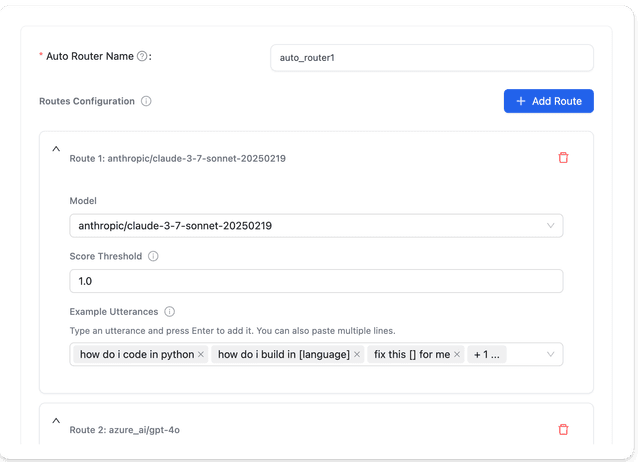Collapse the Route 1 panel chevron
This screenshot has height=462, width=640.
tap(56, 149)
